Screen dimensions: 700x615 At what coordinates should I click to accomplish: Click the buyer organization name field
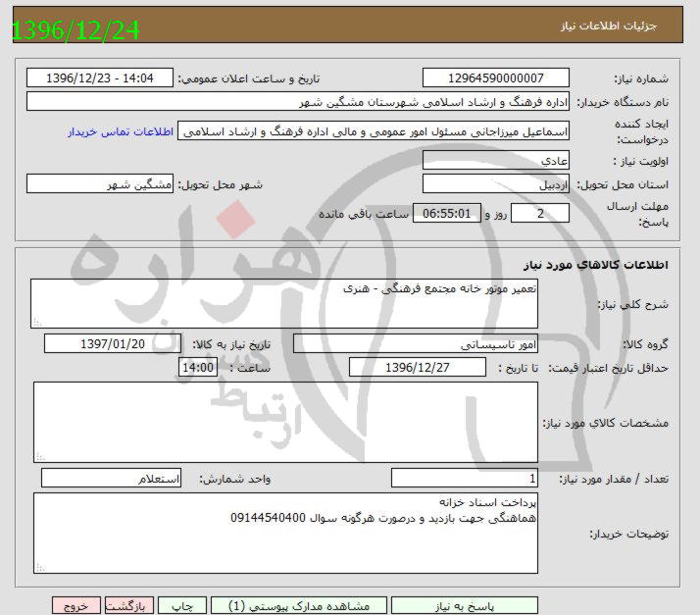click(x=298, y=101)
